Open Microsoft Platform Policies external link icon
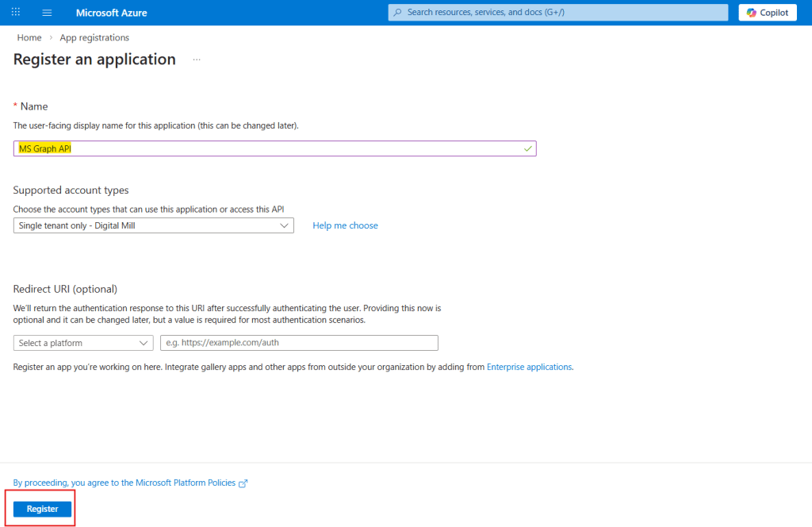This screenshot has width=812, height=527. coord(243,483)
